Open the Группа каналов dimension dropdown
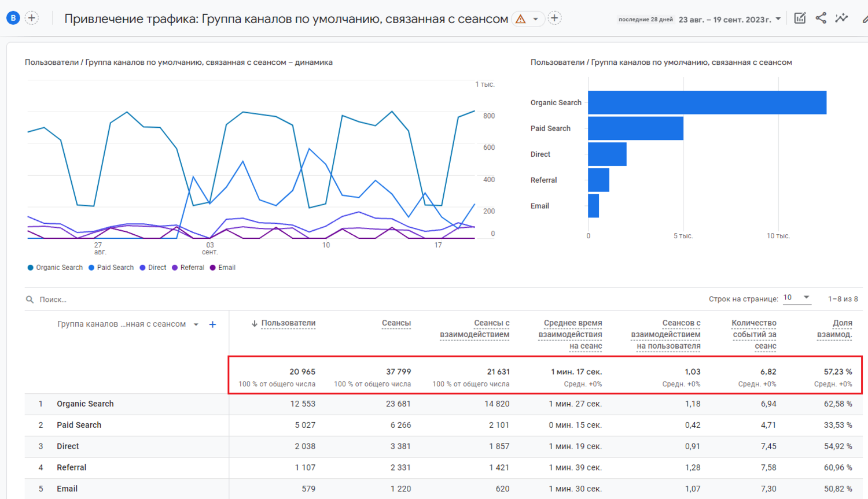868x499 pixels. click(127, 324)
